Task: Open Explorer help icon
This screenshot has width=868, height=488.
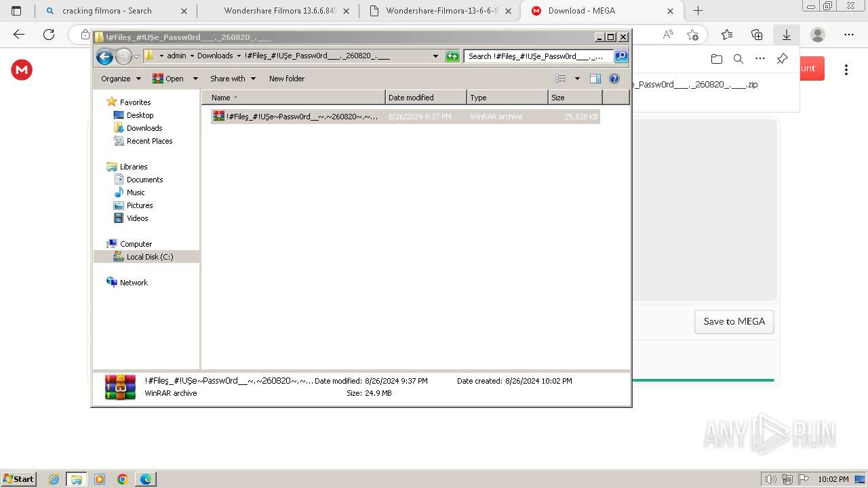Action: pos(614,79)
